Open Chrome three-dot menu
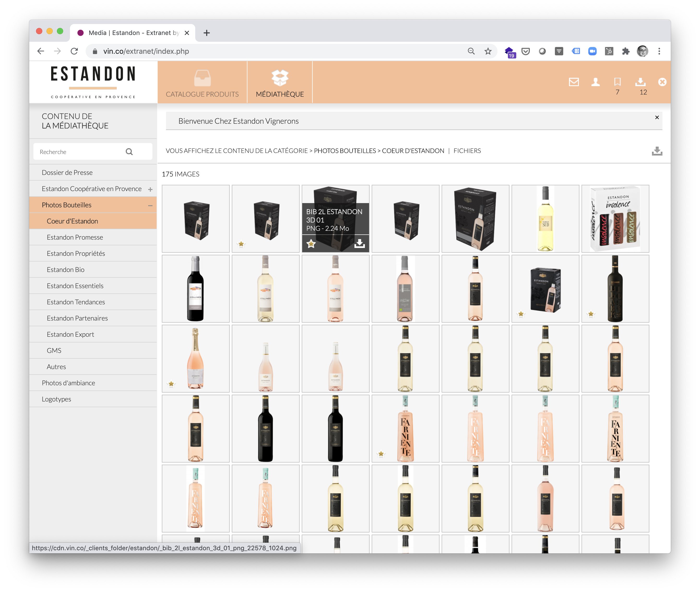Image resolution: width=700 pixels, height=592 pixels. [x=659, y=51]
